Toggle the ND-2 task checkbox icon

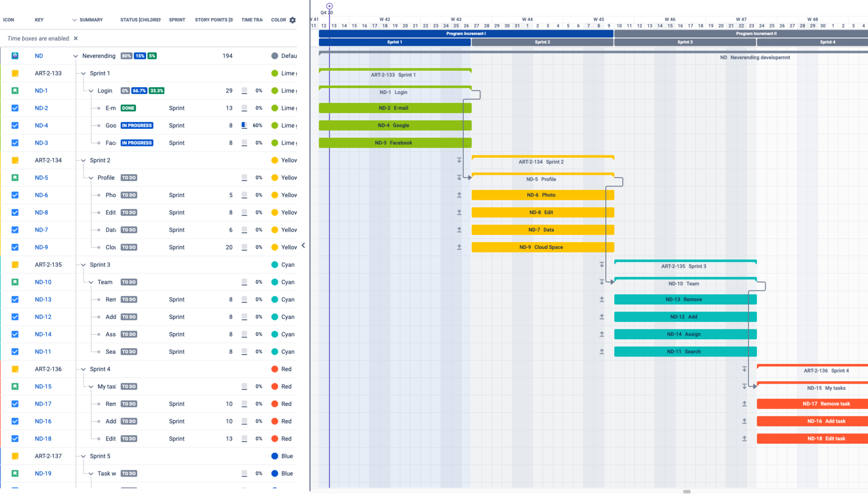coord(15,108)
